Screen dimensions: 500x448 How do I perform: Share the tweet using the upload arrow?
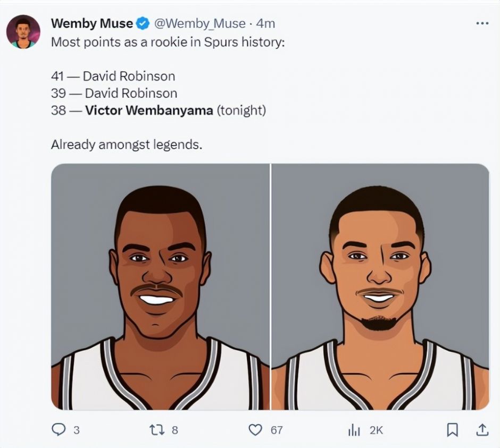click(481, 429)
